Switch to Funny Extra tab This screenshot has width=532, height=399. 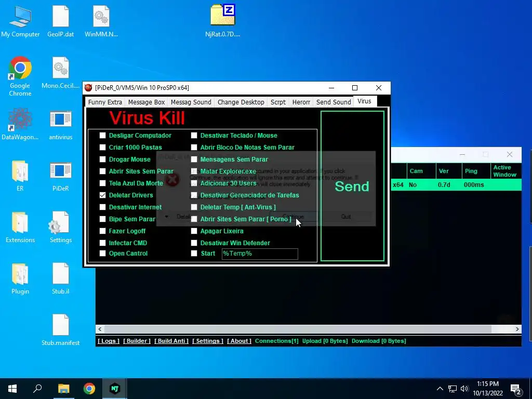point(105,102)
